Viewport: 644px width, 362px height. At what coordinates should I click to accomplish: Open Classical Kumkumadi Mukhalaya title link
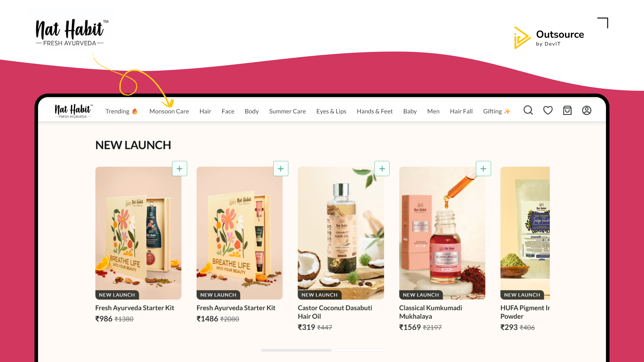coord(430,312)
